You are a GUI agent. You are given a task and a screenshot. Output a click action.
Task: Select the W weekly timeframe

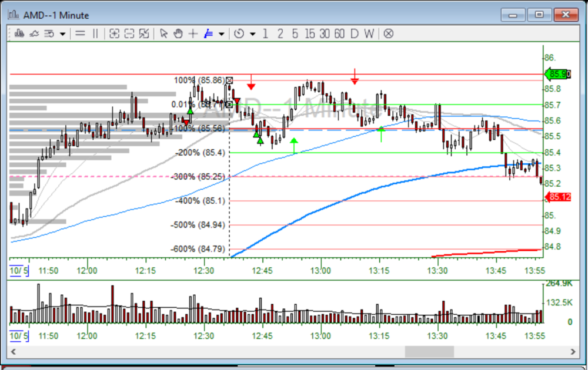click(x=369, y=33)
